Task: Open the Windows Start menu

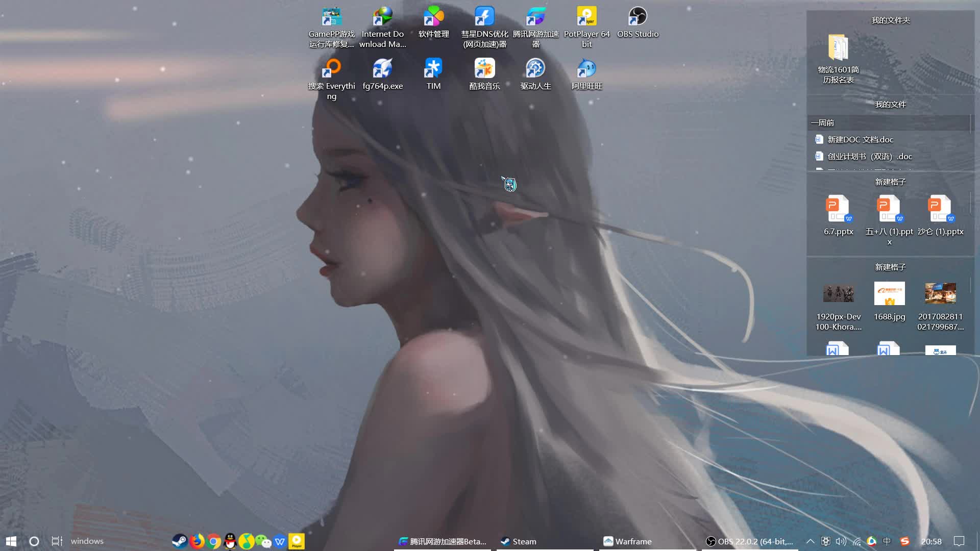Action: (x=11, y=541)
